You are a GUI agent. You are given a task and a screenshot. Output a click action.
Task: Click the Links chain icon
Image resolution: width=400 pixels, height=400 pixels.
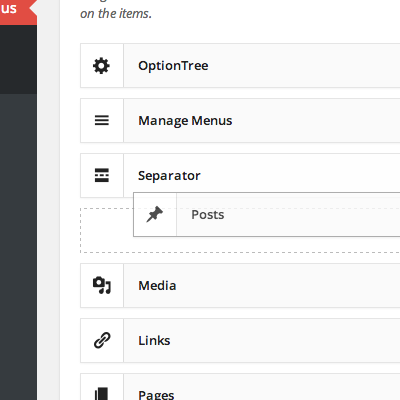pos(102,340)
